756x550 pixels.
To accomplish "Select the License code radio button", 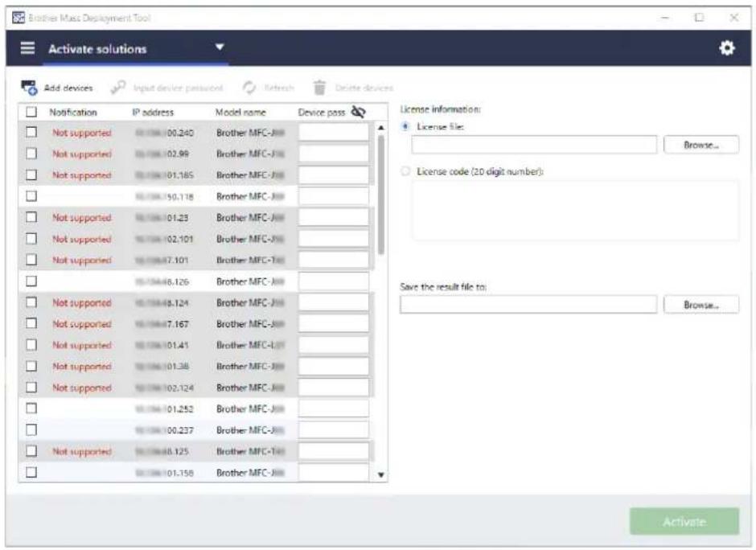I will 405,171.
